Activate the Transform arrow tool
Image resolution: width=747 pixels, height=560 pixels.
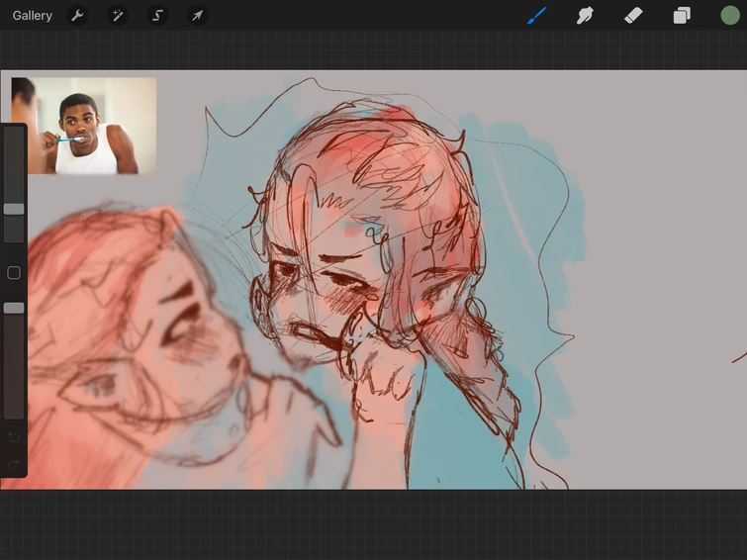[x=197, y=16]
